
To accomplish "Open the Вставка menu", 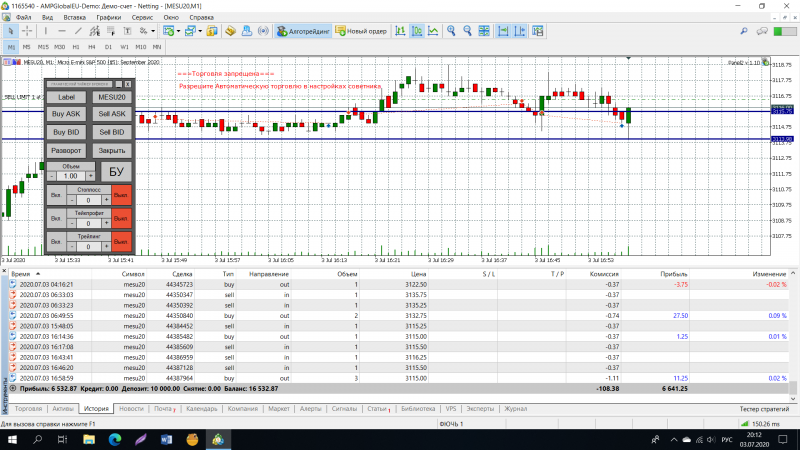I will pos(74,17).
